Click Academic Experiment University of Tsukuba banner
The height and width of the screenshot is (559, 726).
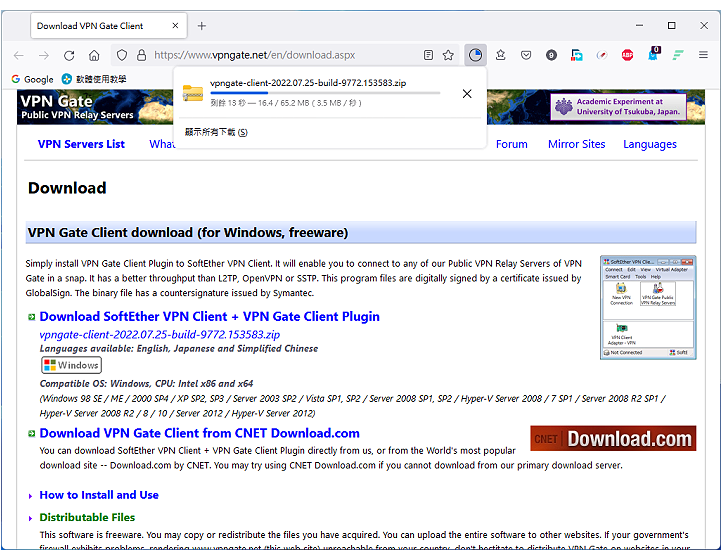pyautogui.click(x=619, y=107)
